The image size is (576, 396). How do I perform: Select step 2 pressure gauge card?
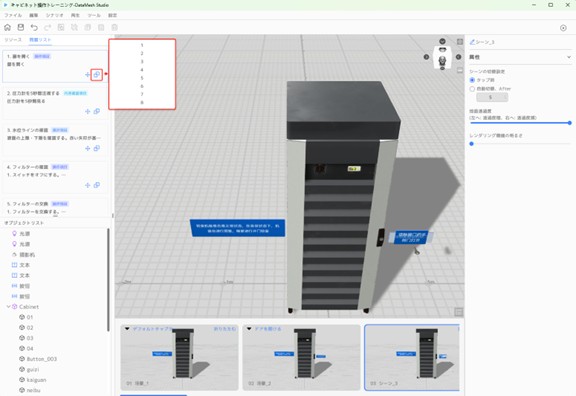click(x=55, y=102)
